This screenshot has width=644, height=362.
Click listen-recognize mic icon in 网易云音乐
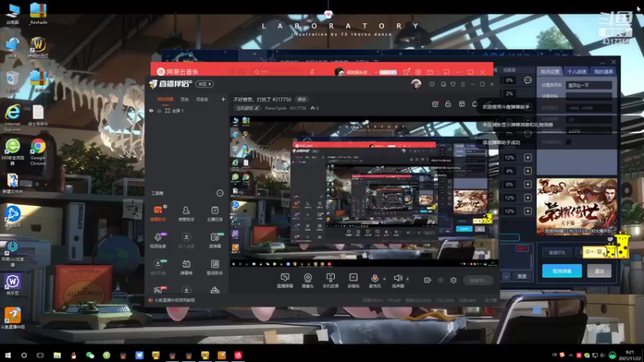(x=312, y=72)
